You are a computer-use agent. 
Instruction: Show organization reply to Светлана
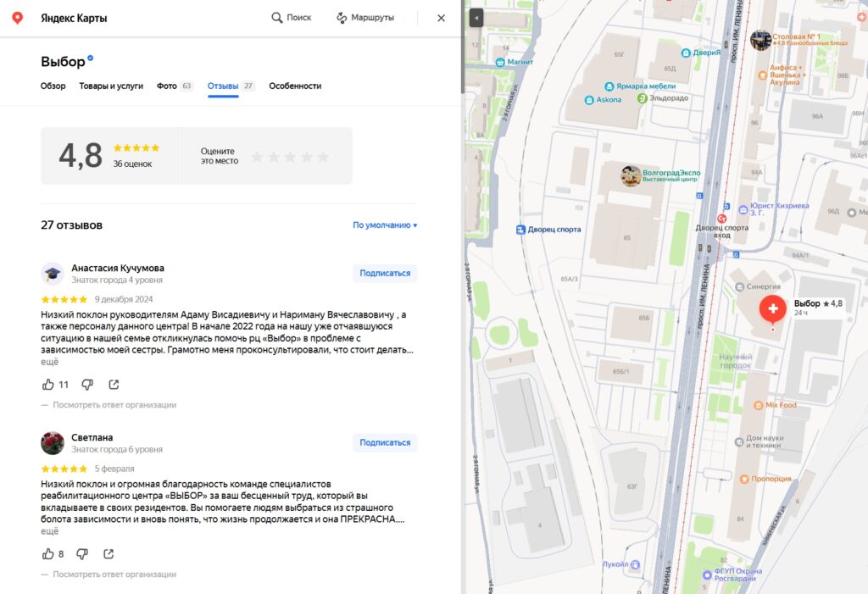tap(114, 574)
